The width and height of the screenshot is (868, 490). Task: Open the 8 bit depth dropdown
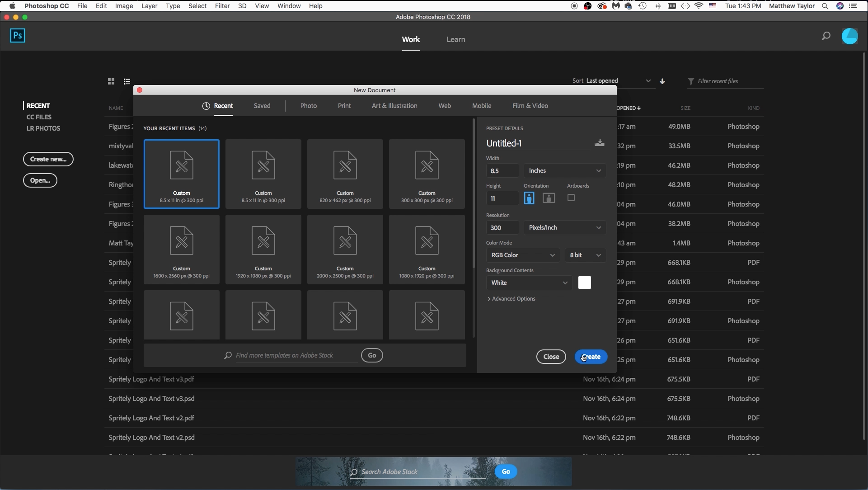[x=585, y=255]
